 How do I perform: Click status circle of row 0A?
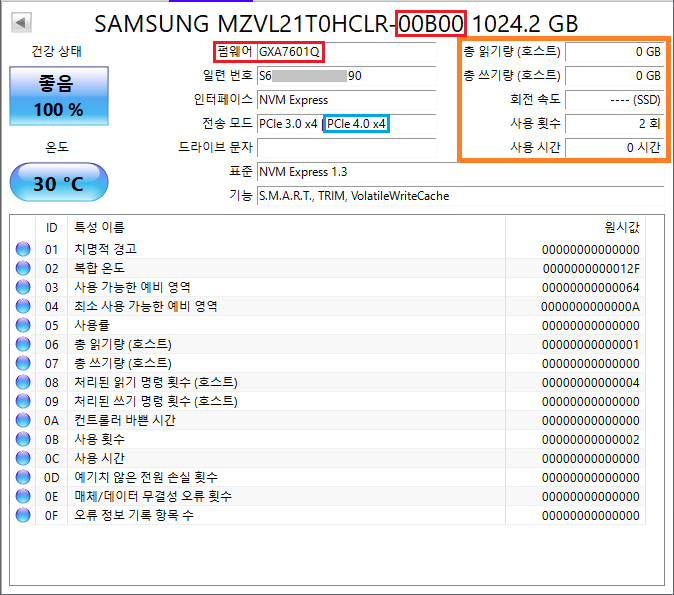tap(23, 420)
